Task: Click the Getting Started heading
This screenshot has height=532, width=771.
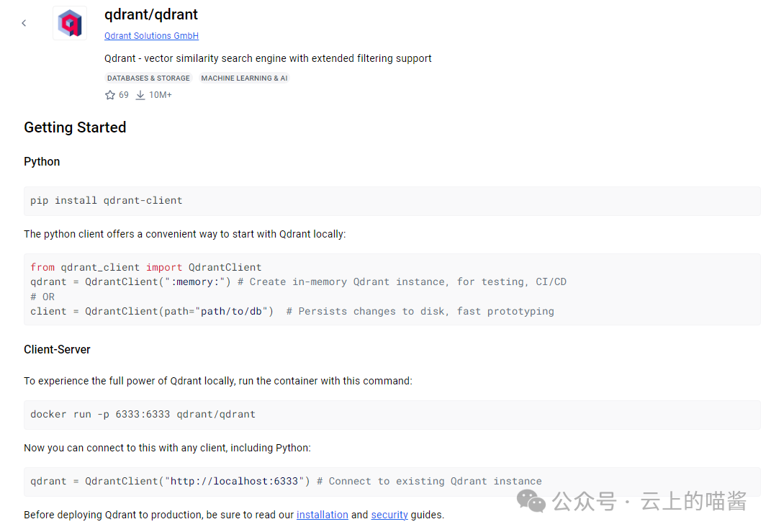Action: [76, 127]
